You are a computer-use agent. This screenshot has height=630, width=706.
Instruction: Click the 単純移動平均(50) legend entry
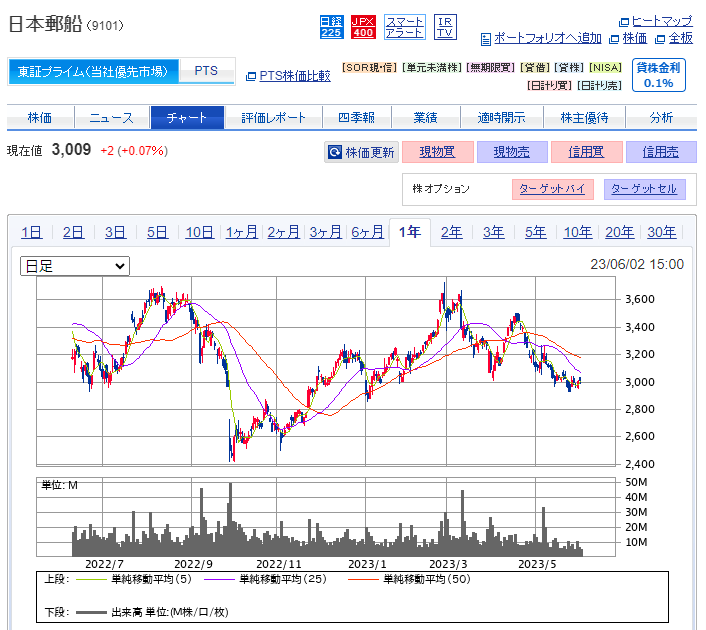tap(426, 579)
